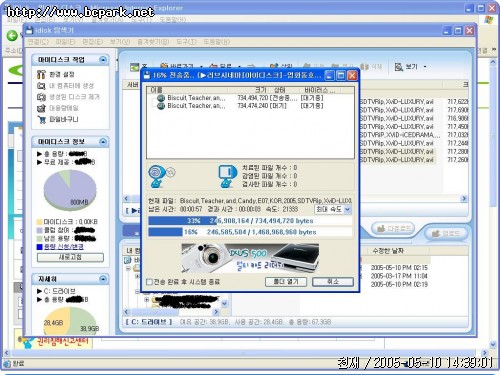The image size is (500, 375).
Task: Click the 서버 column header in the server list
Action: coord(132,85)
